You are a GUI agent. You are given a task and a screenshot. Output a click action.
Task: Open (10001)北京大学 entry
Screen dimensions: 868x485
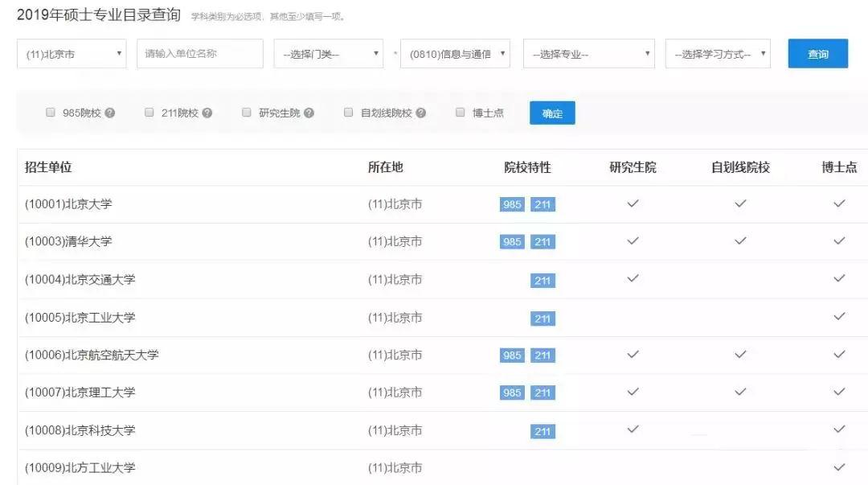click(68, 204)
